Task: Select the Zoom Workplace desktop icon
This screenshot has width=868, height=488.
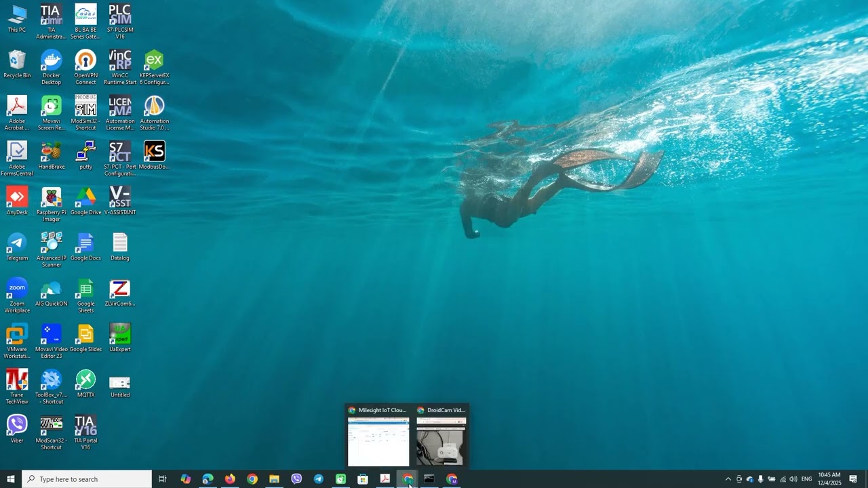Action: click(17, 296)
